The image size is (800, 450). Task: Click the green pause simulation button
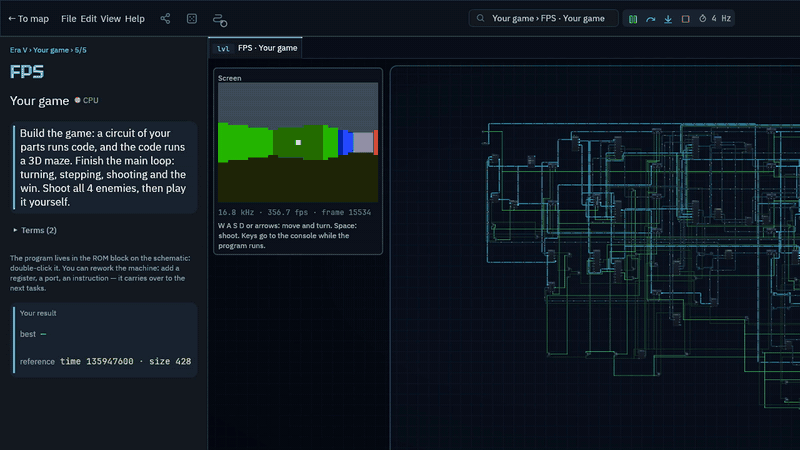[633, 19]
